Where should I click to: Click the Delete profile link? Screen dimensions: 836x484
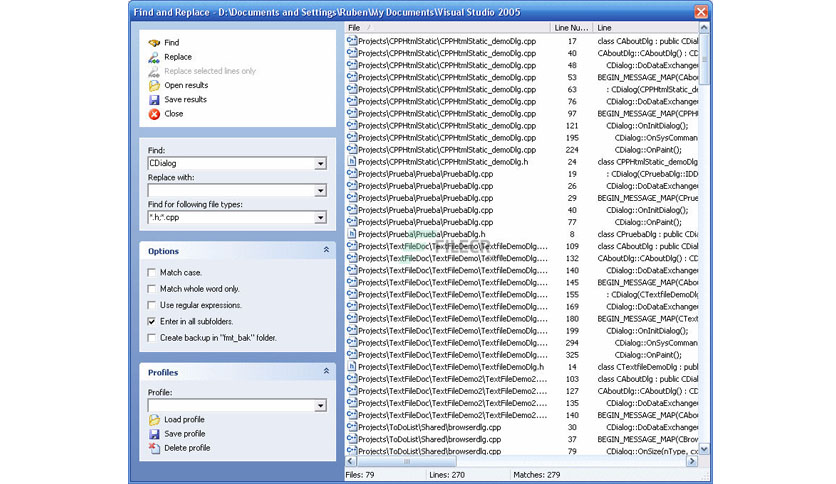(187, 448)
